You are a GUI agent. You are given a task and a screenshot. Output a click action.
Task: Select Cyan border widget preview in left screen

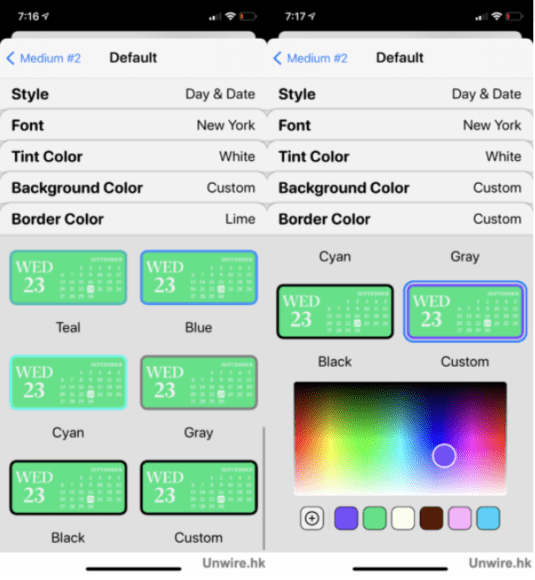pos(68,382)
